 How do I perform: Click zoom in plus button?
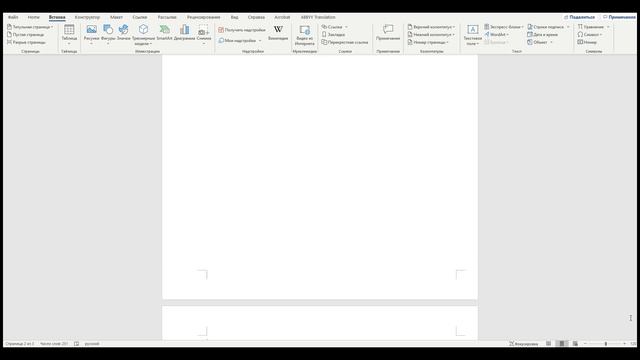[624, 344]
